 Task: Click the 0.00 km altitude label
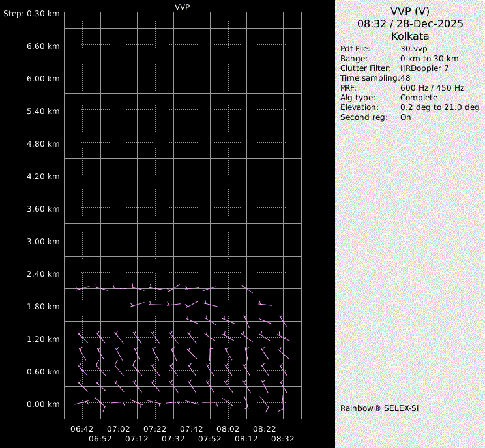pyautogui.click(x=43, y=404)
